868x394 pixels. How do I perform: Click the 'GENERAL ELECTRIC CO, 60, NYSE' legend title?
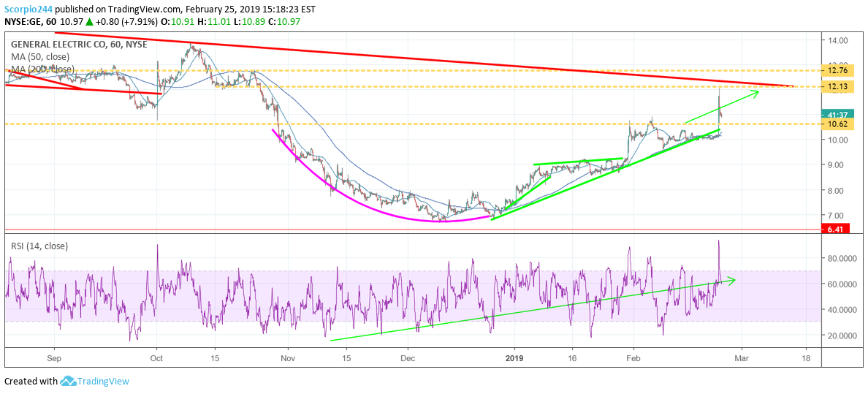point(78,45)
